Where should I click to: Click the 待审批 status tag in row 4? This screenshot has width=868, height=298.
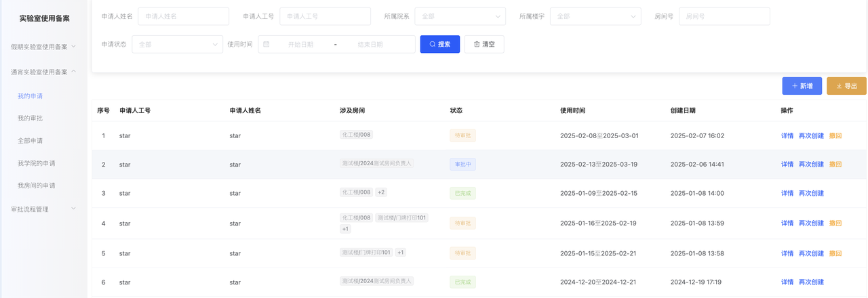point(463,223)
